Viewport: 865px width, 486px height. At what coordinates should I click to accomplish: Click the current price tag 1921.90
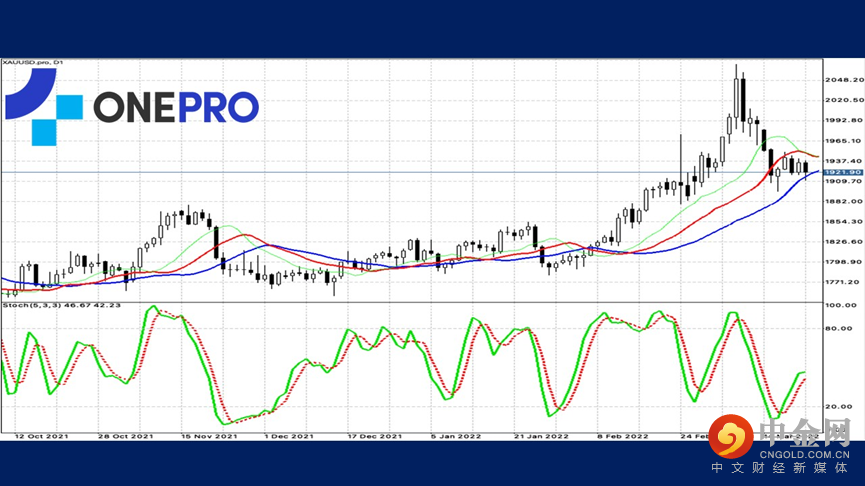[837, 172]
